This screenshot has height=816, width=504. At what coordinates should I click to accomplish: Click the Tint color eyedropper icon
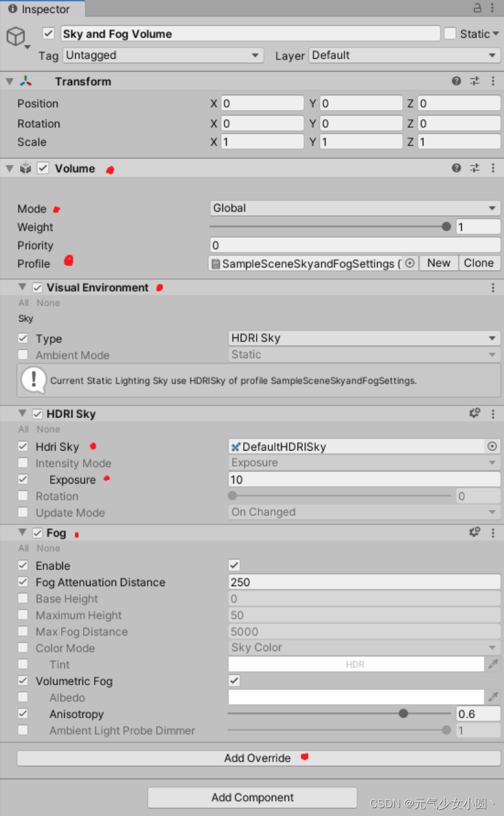493,664
